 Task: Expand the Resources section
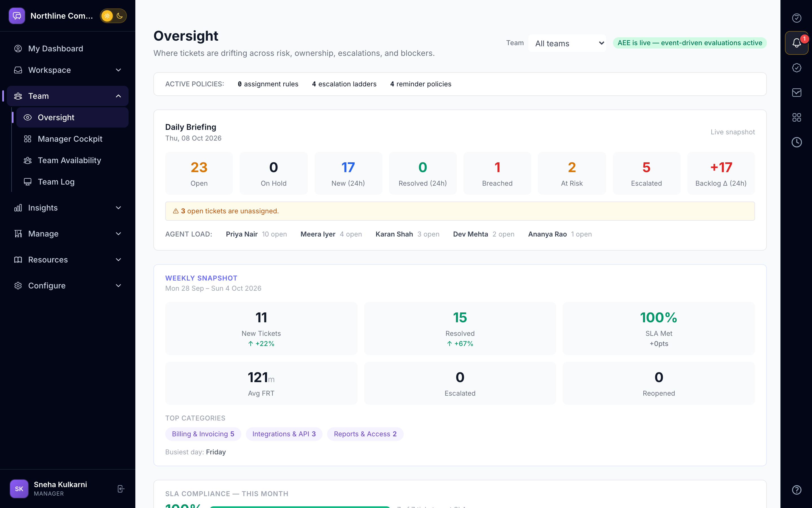67,260
